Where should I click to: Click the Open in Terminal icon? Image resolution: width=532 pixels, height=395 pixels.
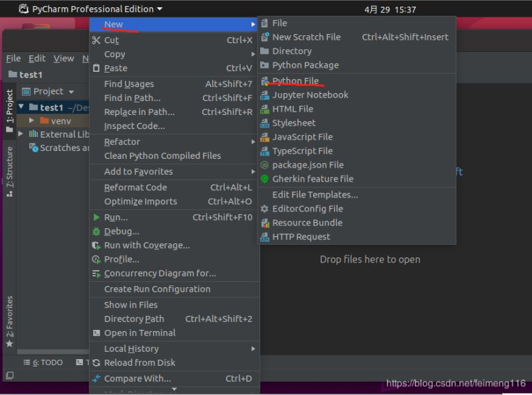[96, 333]
